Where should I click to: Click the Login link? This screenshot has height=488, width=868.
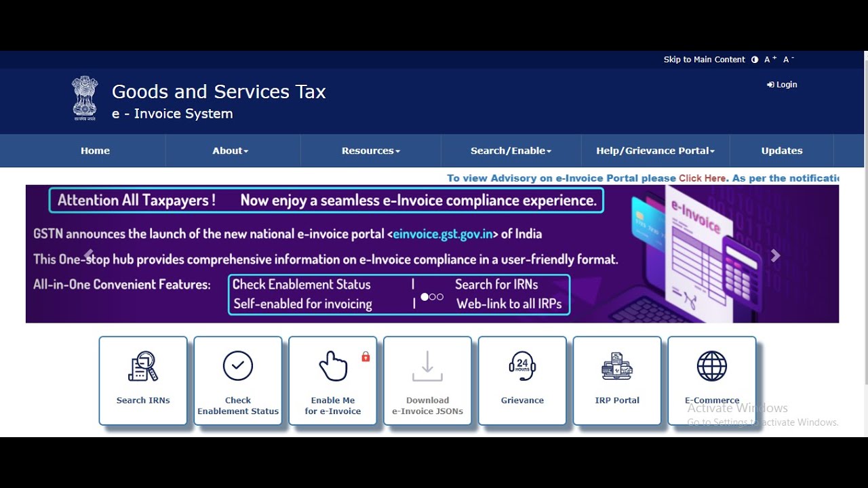tap(782, 85)
